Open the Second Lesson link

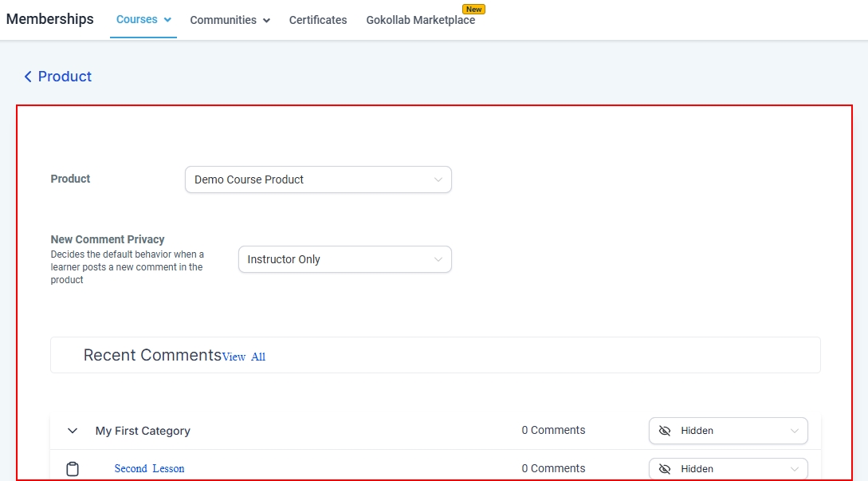click(x=149, y=469)
